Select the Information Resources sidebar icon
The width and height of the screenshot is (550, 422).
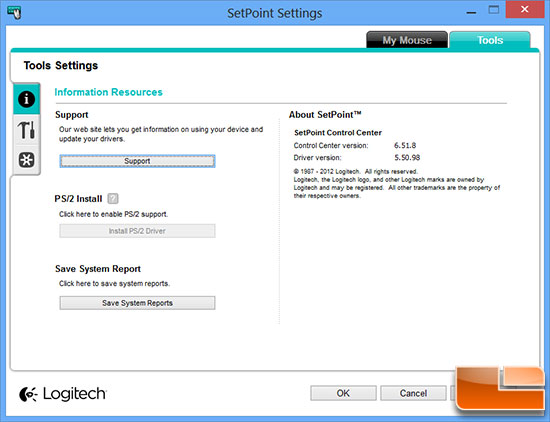(27, 99)
